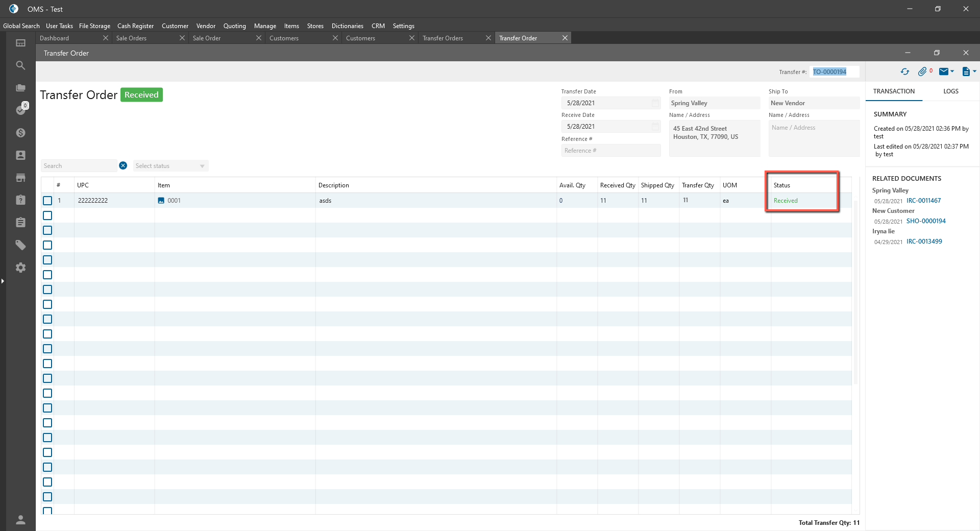Click the Ship To New Vendor field
This screenshot has height=531, width=980.
click(x=814, y=103)
